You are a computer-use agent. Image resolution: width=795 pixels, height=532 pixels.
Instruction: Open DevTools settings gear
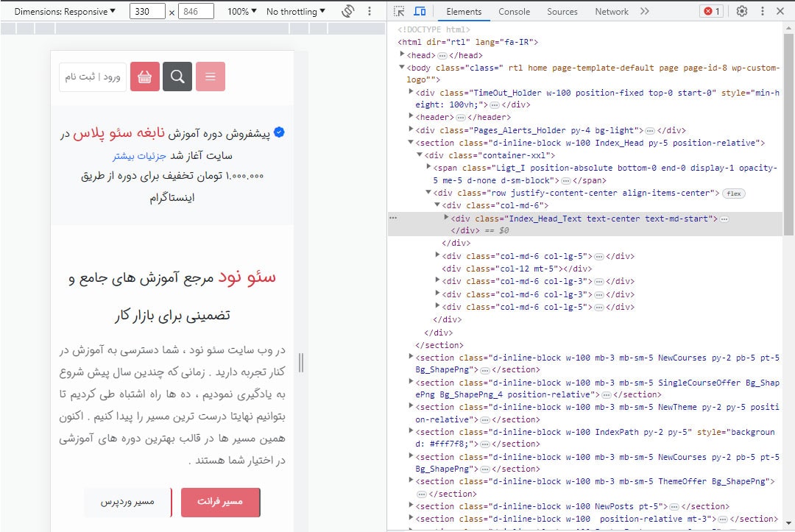click(x=742, y=11)
